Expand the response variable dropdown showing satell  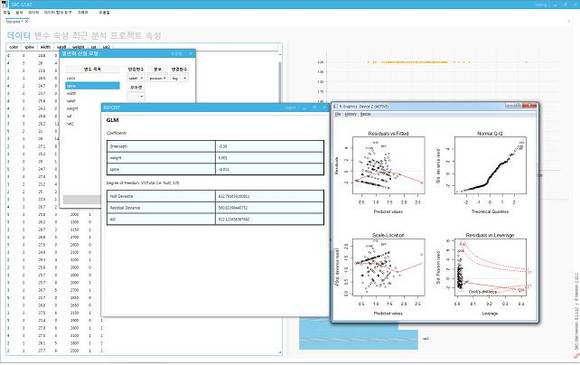pyautogui.click(x=136, y=78)
